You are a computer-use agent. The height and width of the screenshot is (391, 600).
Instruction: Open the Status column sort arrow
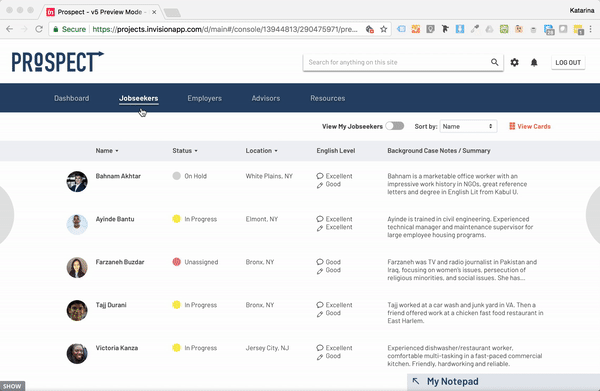(196, 151)
